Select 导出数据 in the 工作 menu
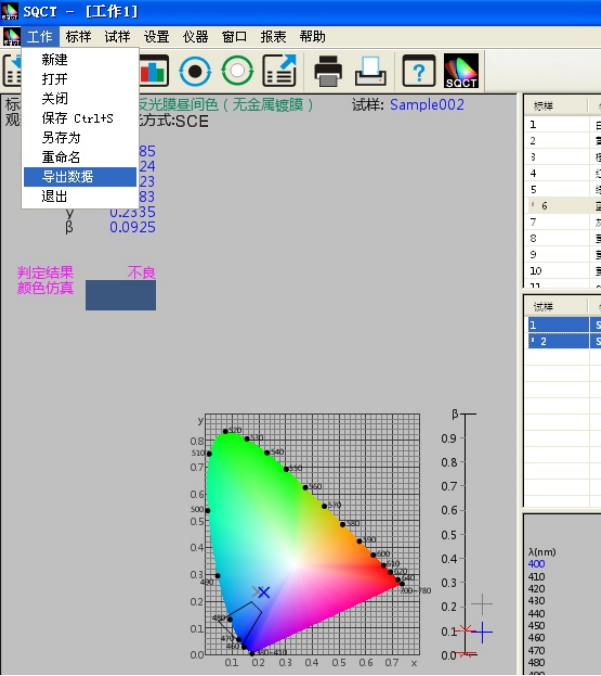601x676 pixels. [68, 177]
